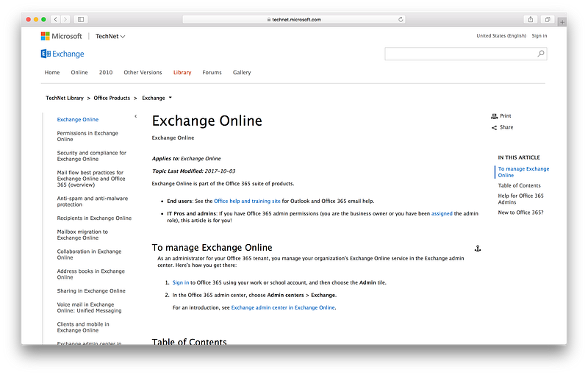This screenshot has width=588, height=375.
Task: Open Mailbox migration to Exchange Online
Action: 82,235
